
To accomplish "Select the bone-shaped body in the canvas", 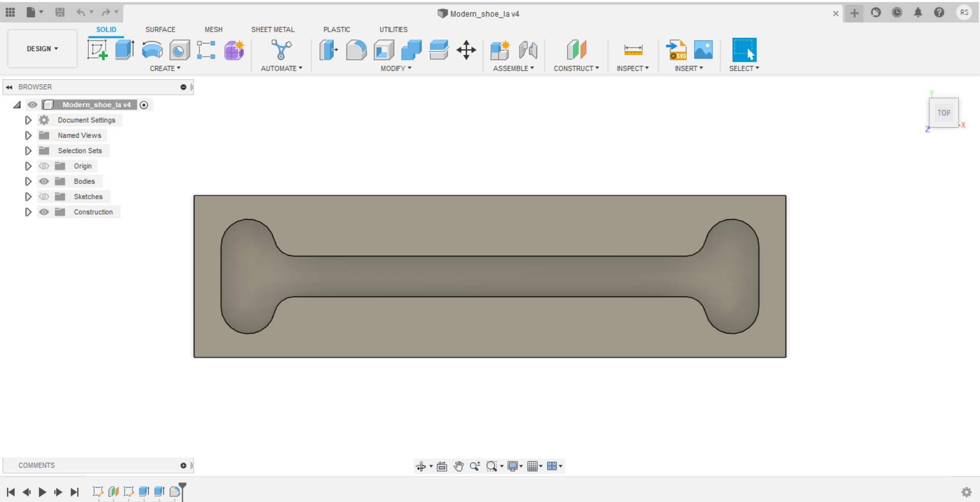I will click(489, 276).
